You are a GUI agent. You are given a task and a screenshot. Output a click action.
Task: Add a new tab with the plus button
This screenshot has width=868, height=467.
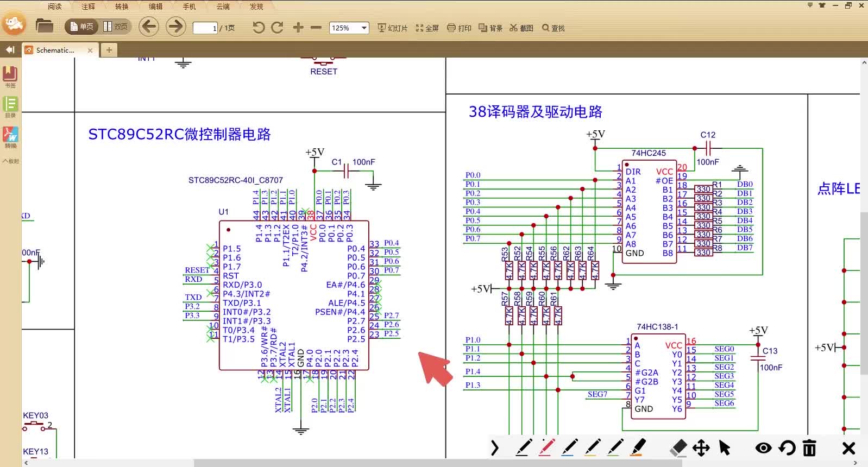coord(109,50)
